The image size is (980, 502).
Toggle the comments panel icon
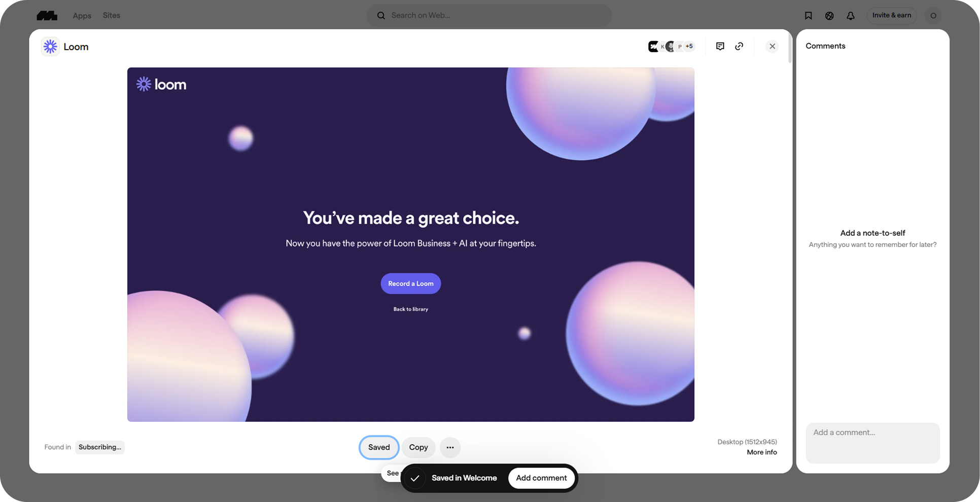point(720,46)
